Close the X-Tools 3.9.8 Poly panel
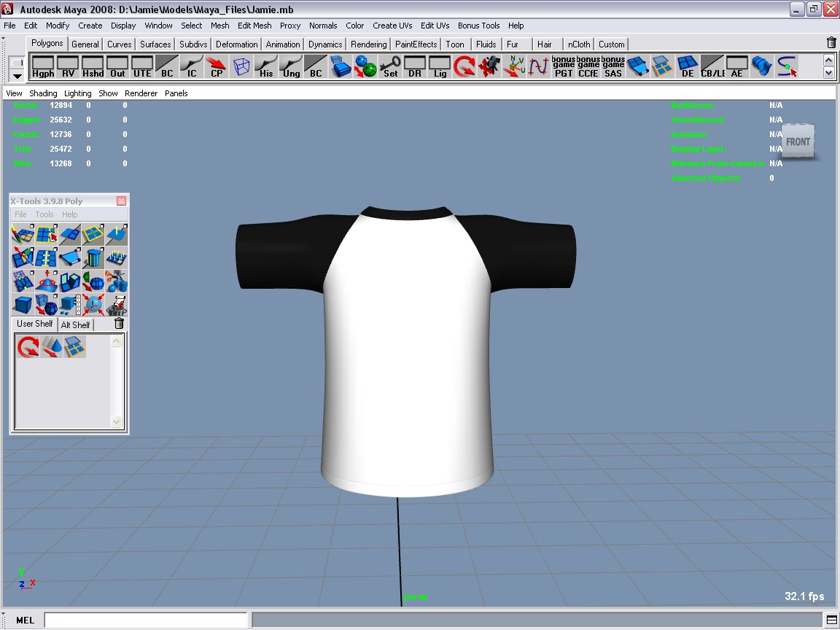Image resolution: width=840 pixels, height=630 pixels. pos(122,201)
